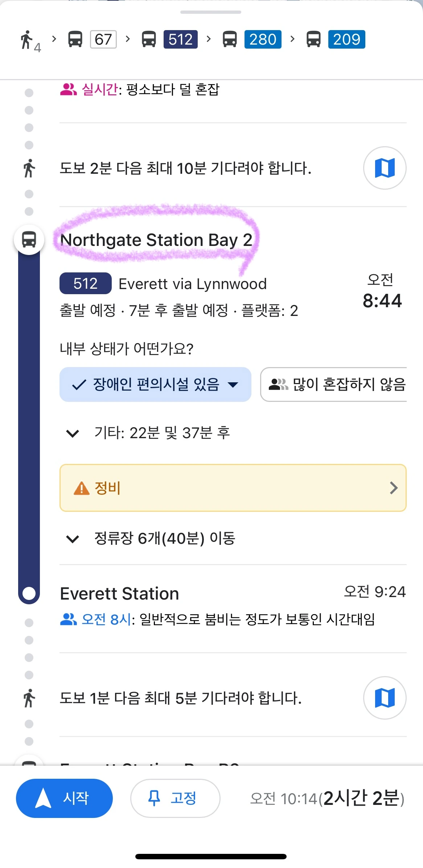Viewport: 423px width, 868px height.
Task: Tap the blue 209 bus badge
Action: pyautogui.click(x=346, y=39)
